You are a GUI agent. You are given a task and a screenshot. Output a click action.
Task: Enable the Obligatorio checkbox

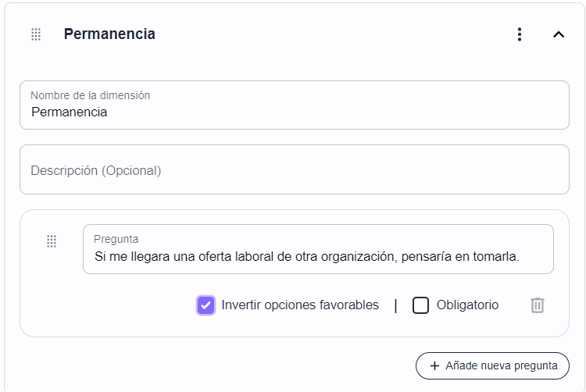pos(420,305)
